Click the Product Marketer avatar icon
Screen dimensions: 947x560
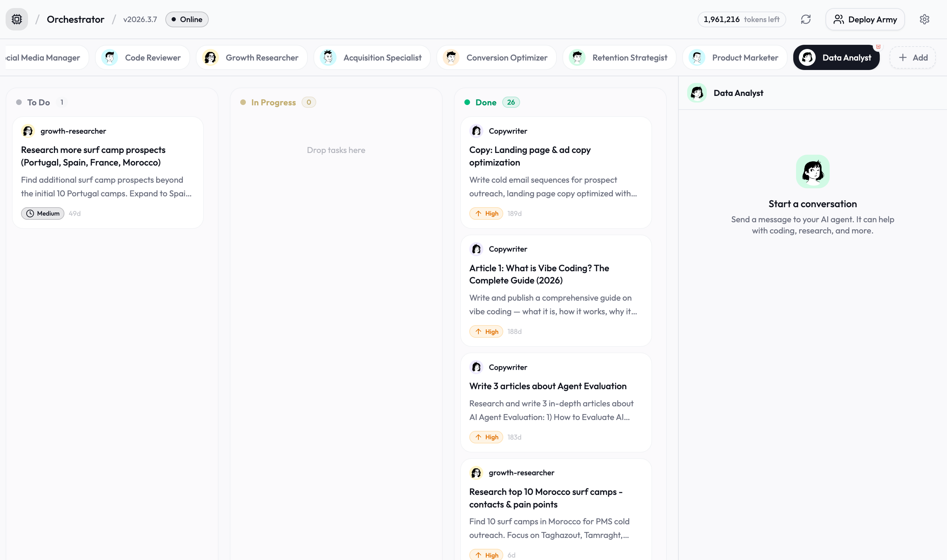[697, 57]
